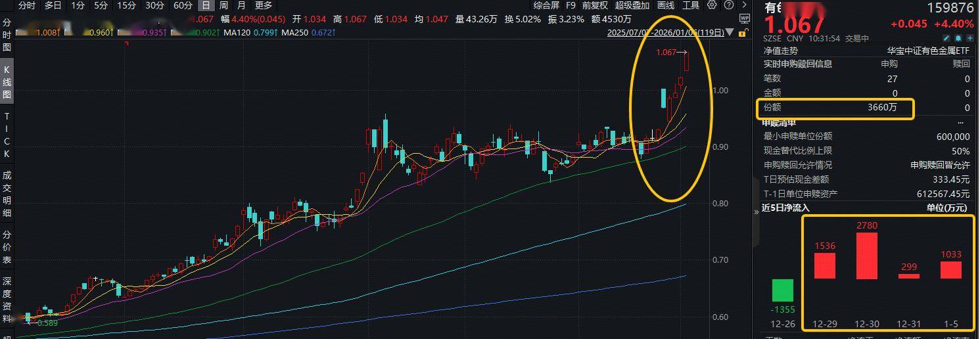Screen dimensions: 980x339
Task: Click the plus add-to-watchlist icon
Action: point(969,39)
